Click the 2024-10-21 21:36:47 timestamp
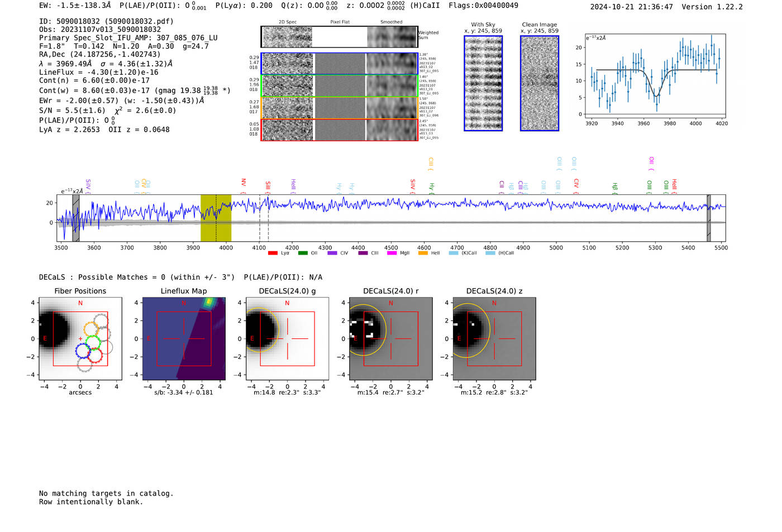 coord(631,7)
